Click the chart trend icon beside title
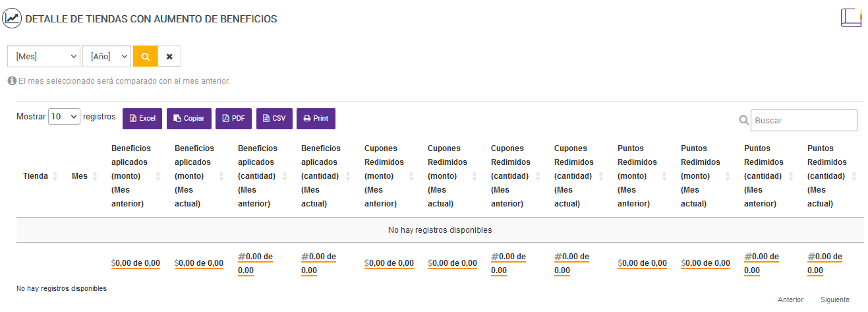The height and width of the screenshot is (312, 868). pyautogui.click(x=12, y=18)
